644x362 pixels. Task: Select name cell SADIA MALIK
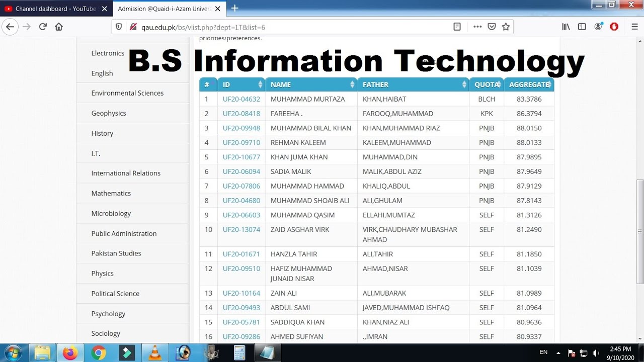(291, 171)
